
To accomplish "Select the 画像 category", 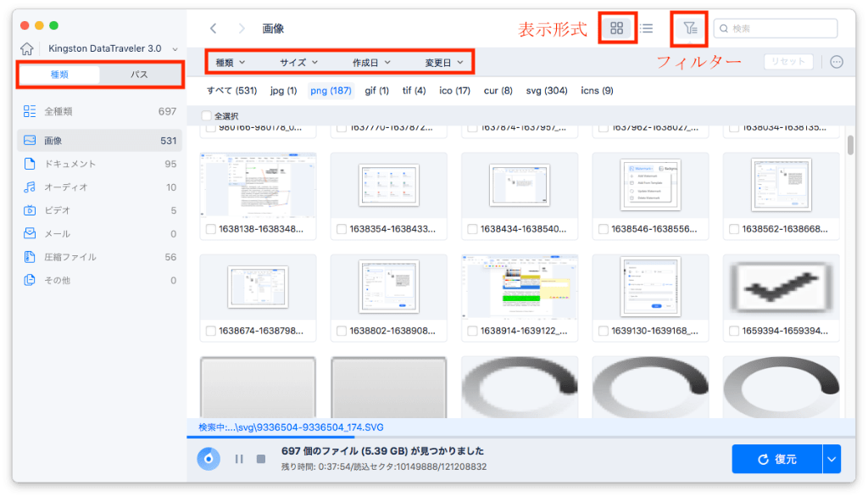I will point(100,141).
